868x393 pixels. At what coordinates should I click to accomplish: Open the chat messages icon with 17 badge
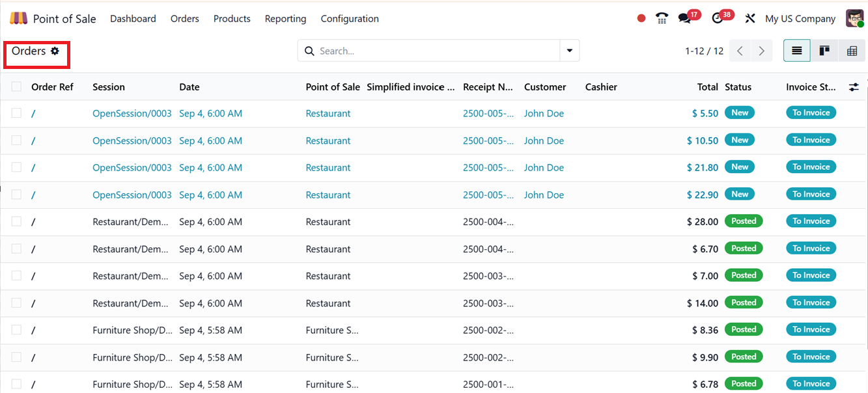tap(684, 19)
